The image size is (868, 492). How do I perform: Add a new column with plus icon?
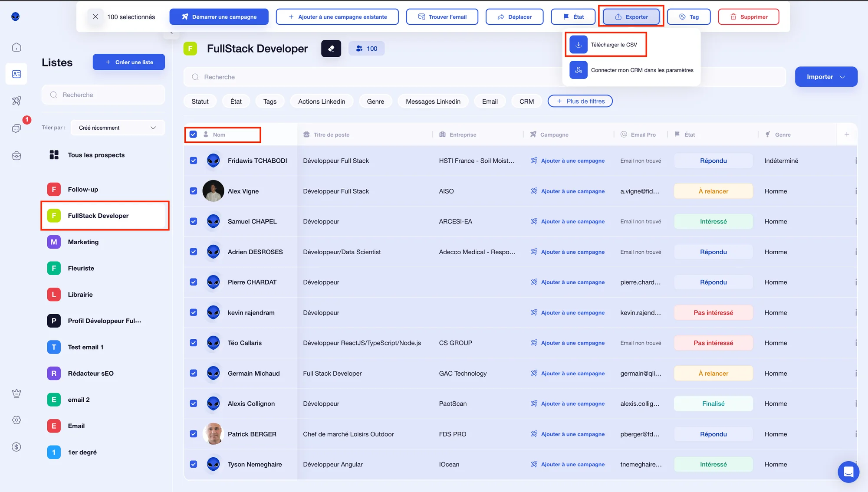click(x=847, y=134)
